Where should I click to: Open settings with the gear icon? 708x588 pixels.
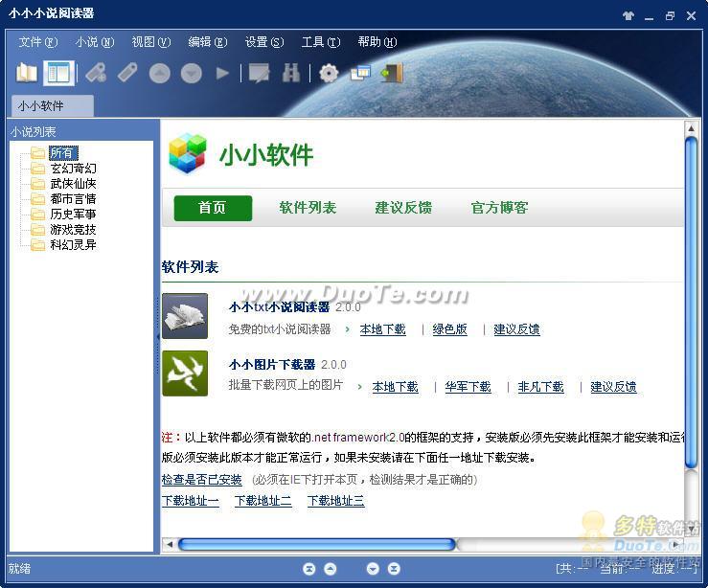pyautogui.click(x=329, y=73)
